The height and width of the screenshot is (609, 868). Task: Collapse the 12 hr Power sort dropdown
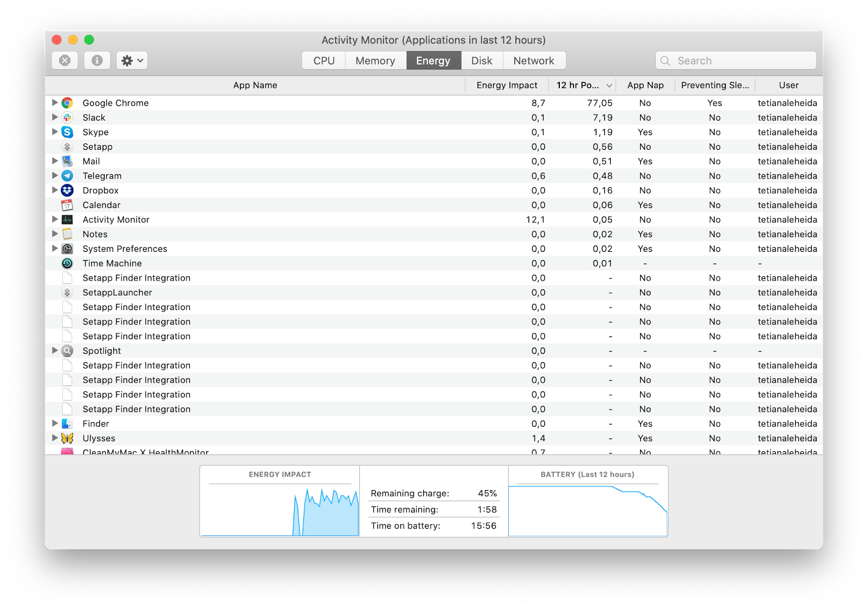(x=610, y=85)
